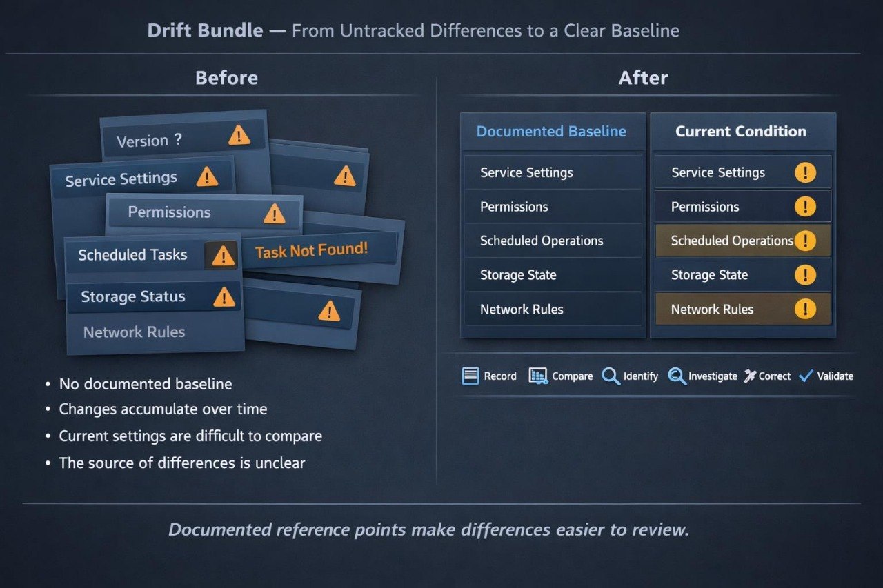Click the Identify step label
This screenshot has height=588, width=883.
point(641,376)
